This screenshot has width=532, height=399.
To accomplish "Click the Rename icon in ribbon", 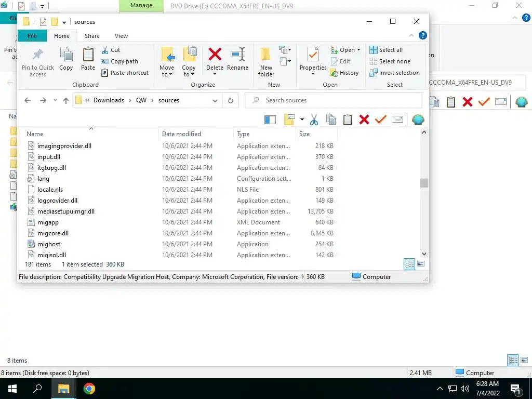I will (x=237, y=54).
